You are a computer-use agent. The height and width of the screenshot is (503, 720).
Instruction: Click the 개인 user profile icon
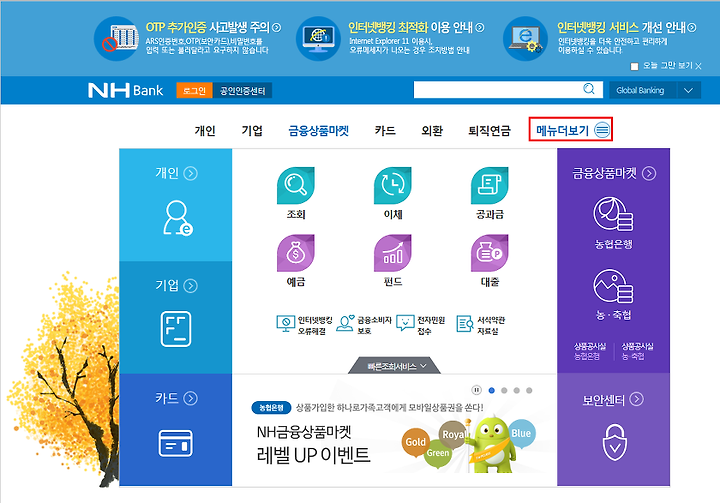point(178,218)
